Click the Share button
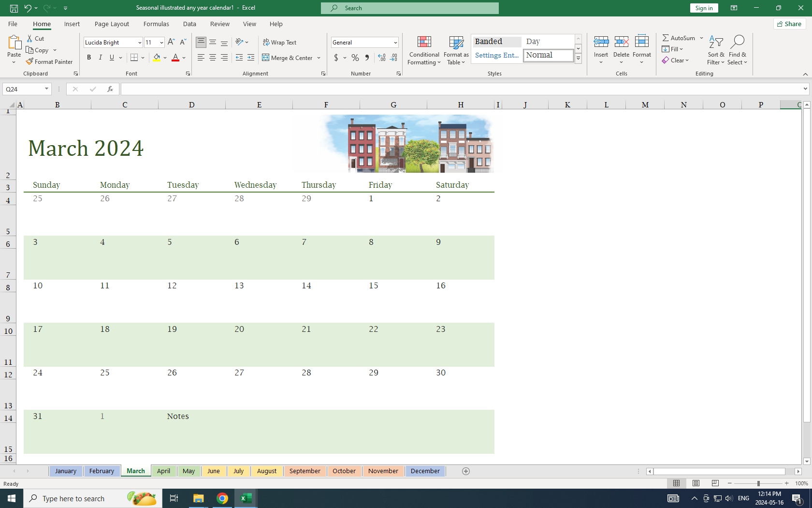This screenshot has width=812, height=508. coord(789,24)
